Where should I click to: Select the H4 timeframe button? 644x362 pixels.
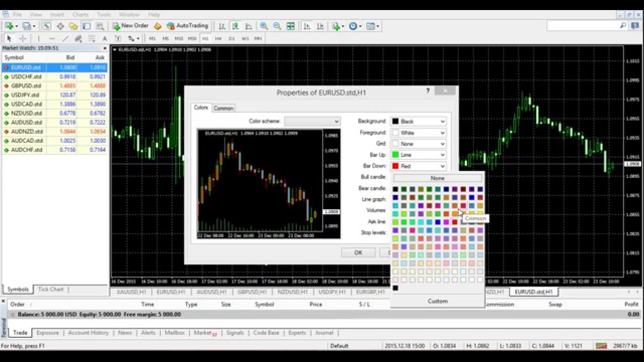(x=218, y=38)
